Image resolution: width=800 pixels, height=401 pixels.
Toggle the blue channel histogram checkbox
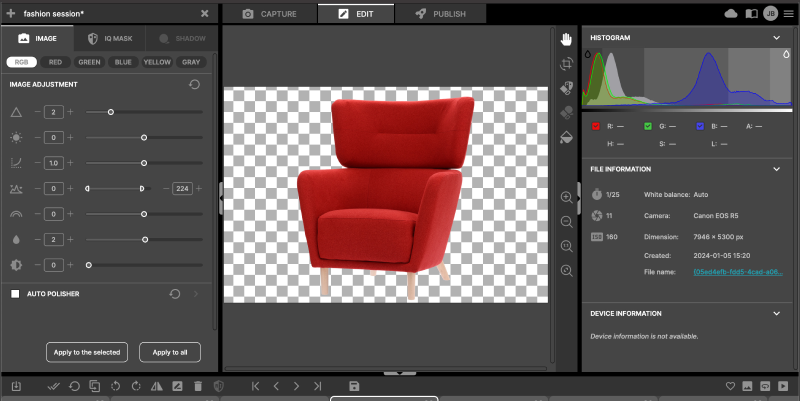[700, 126]
